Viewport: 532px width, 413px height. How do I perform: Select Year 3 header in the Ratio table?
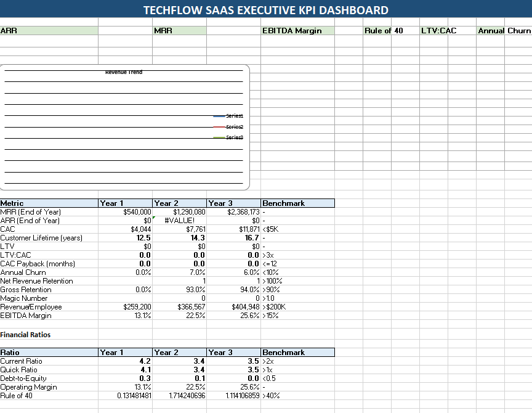click(x=233, y=352)
